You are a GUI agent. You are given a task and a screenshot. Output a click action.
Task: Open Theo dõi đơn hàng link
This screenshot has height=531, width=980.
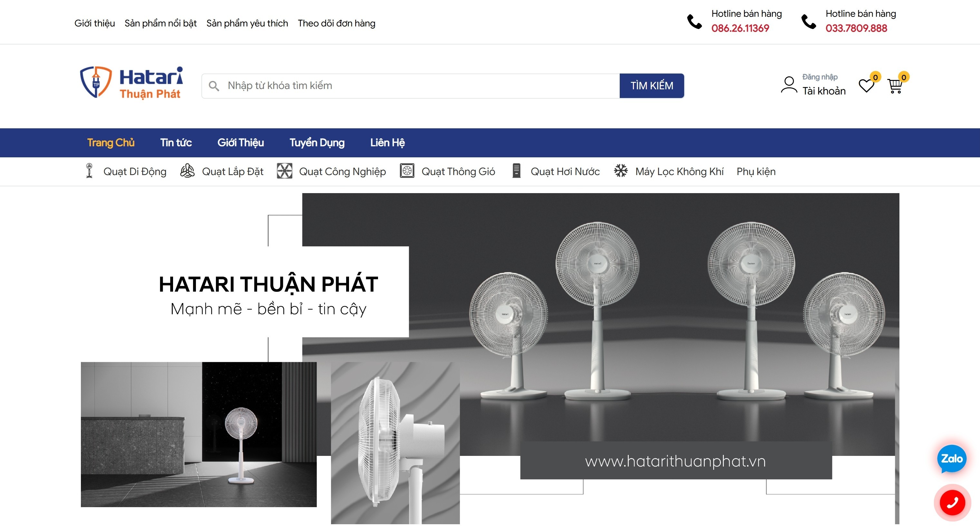click(336, 23)
